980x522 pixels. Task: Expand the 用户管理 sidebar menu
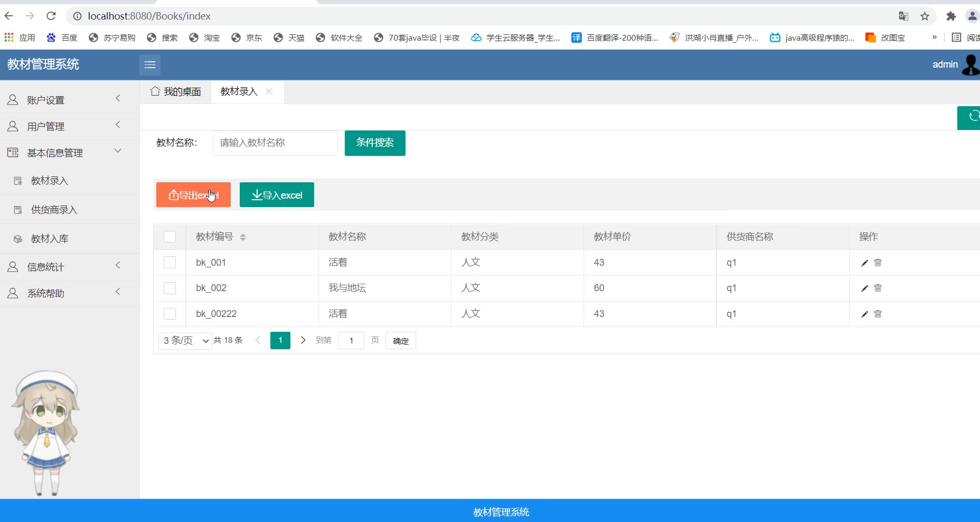[x=70, y=126]
